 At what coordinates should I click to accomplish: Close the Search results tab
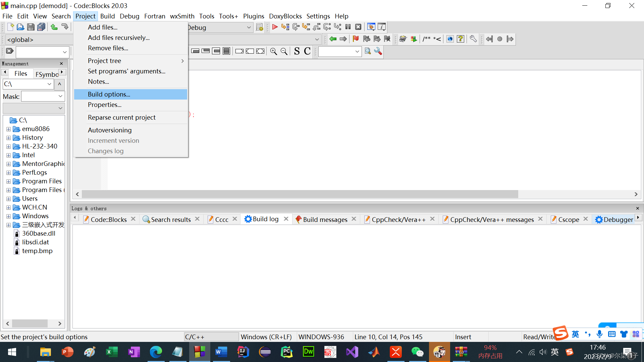(198, 219)
